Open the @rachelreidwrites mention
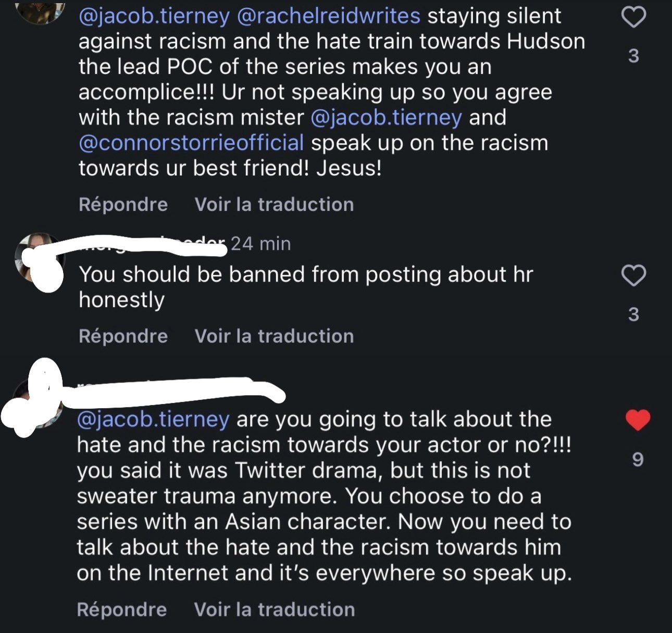This screenshot has height=633, width=672. click(328, 16)
